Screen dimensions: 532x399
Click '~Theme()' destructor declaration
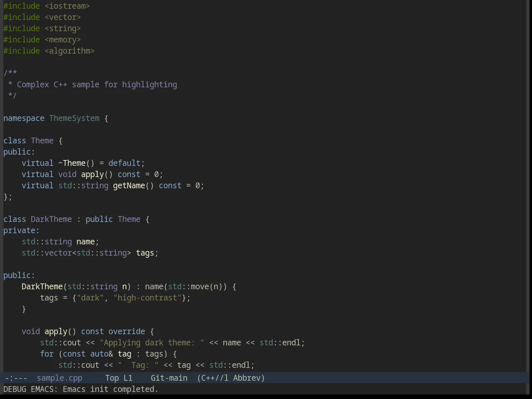point(76,163)
